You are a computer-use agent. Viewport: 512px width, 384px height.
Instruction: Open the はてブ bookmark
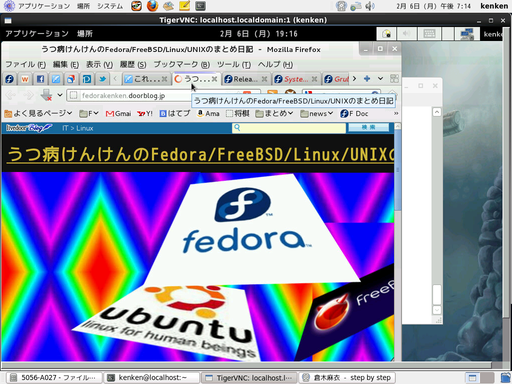[x=175, y=114]
